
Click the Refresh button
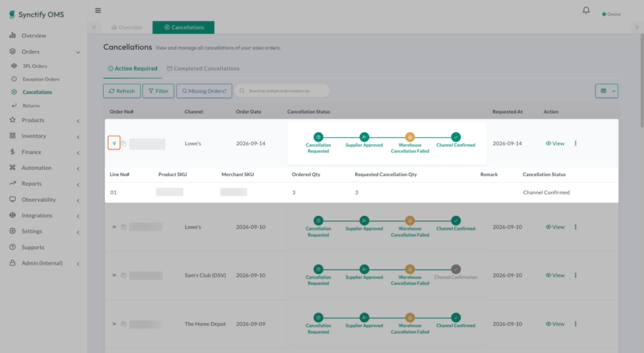point(121,91)
